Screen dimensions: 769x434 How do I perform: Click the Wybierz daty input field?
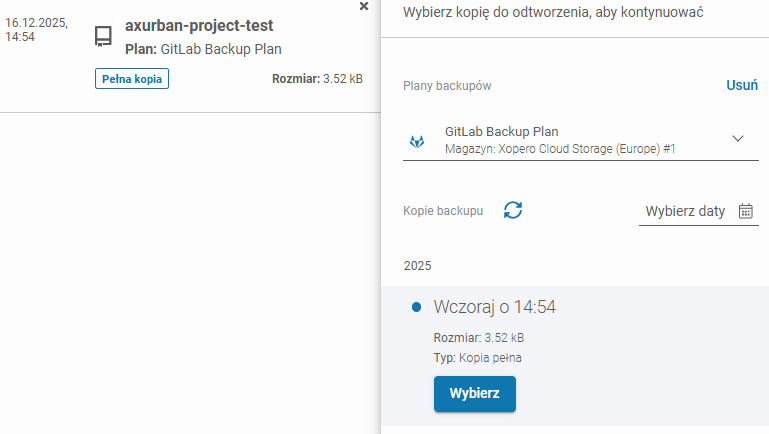click(686, 211)
